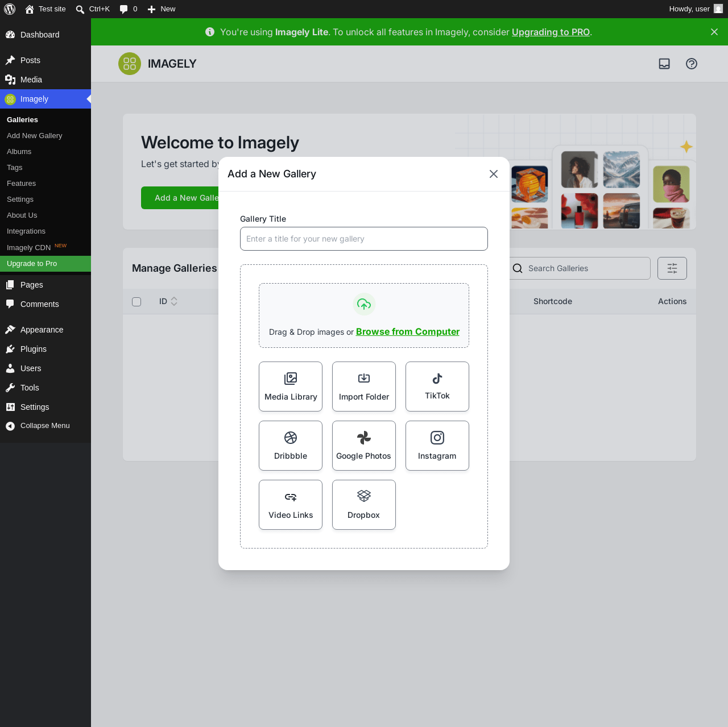Choose Dropbox as image source

pyautogui.click(x=364, y=505)
